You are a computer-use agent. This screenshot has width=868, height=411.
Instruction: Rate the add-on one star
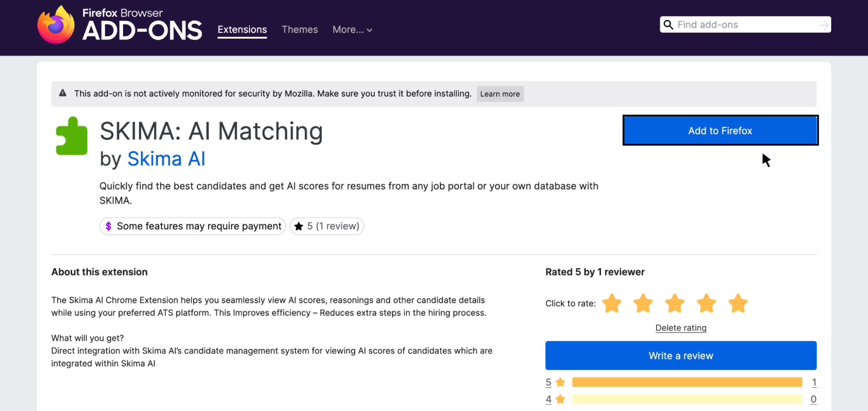(x=612, y=303)
